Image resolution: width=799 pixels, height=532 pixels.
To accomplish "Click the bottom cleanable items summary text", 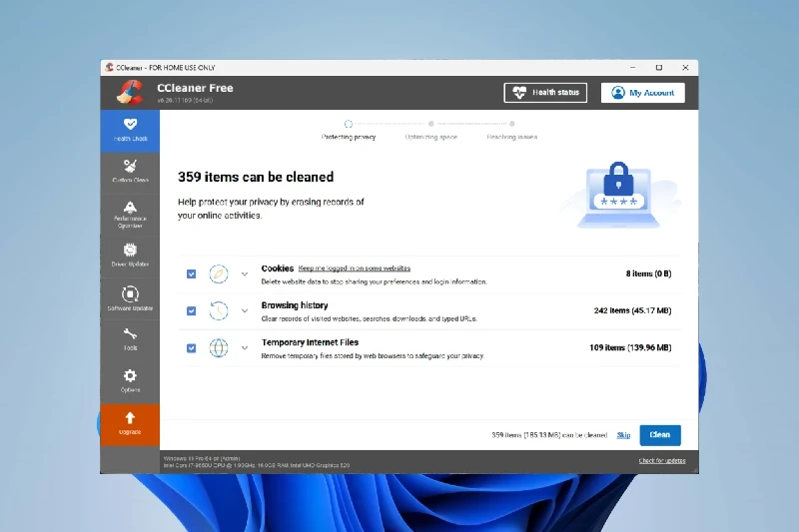I will pos(549,435).
